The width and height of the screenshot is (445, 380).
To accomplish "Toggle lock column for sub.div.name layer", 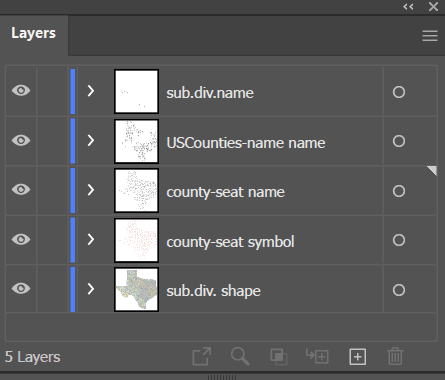I will 52,91.
